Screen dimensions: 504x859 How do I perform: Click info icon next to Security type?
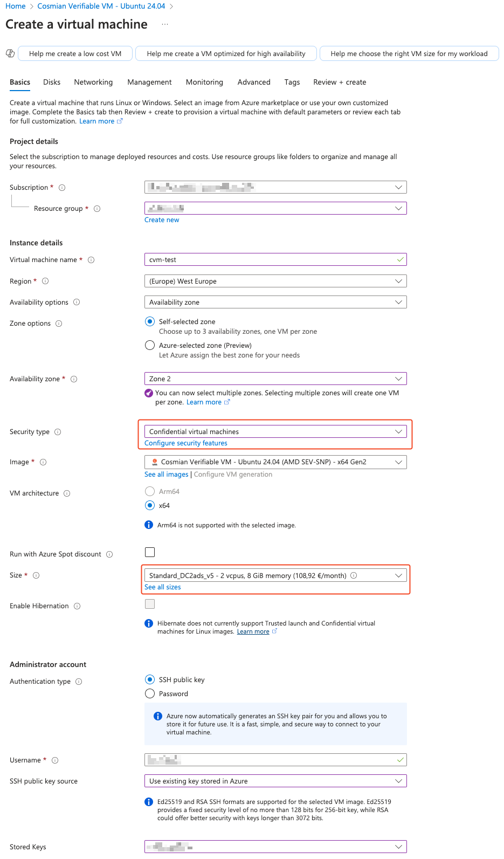[x=58, y=432]
